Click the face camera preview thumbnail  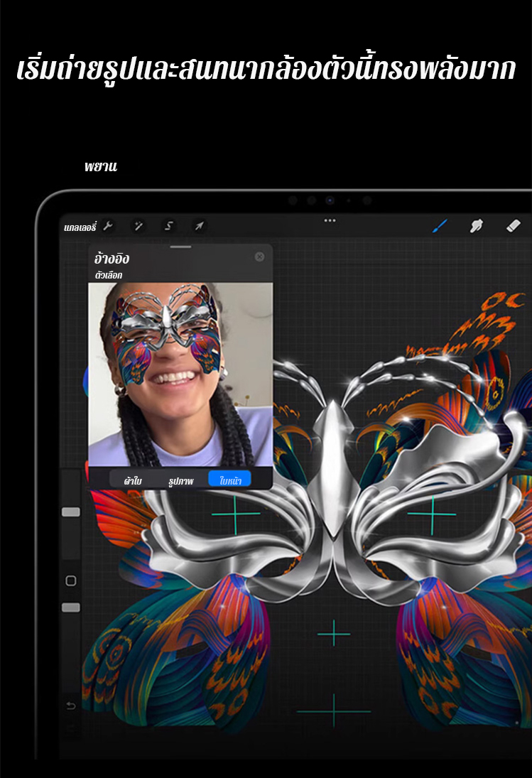(x=180, y=374)
